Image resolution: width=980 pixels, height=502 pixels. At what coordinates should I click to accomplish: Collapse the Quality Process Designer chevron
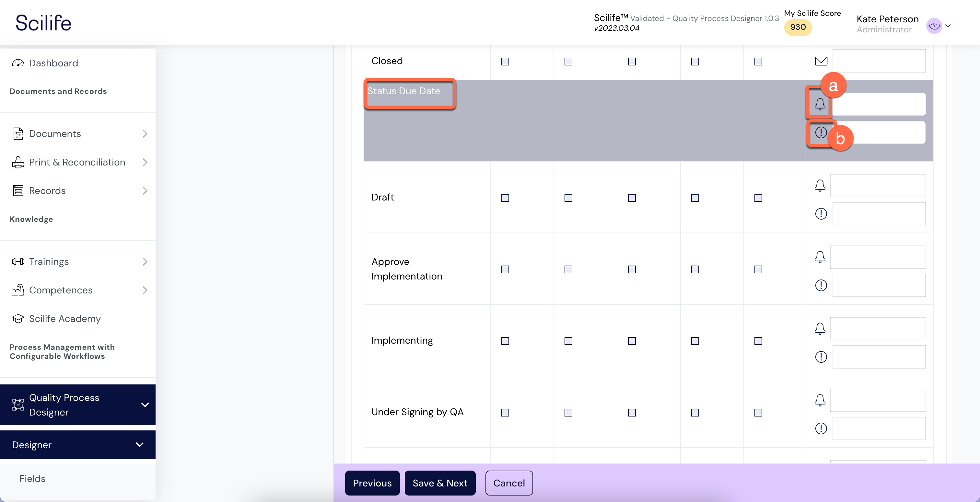(x=145, y=405)
